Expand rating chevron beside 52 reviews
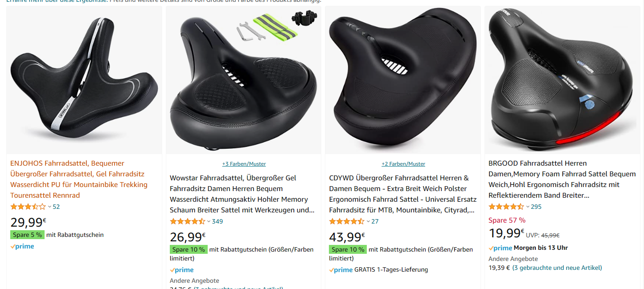The width and height of the screenshot is (644, 289). pos(49,207)
